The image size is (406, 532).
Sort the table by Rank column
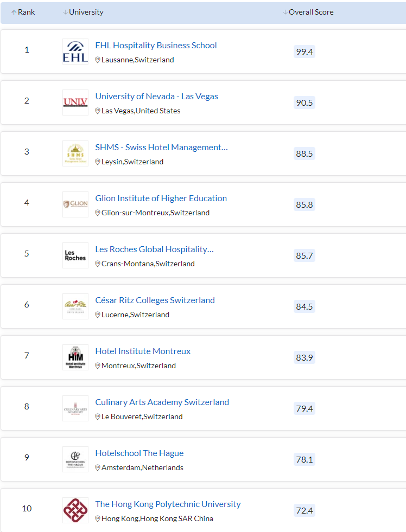pyautogui.click(x=23, y=12)
